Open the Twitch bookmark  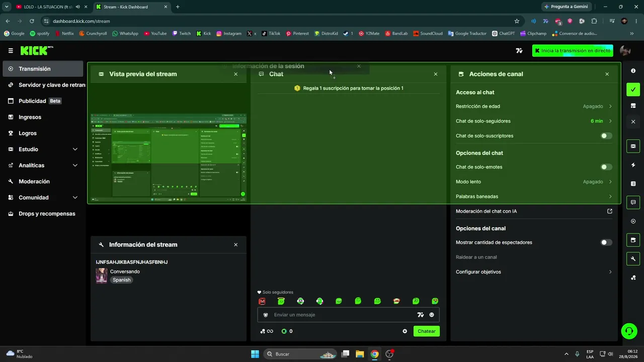182,34
